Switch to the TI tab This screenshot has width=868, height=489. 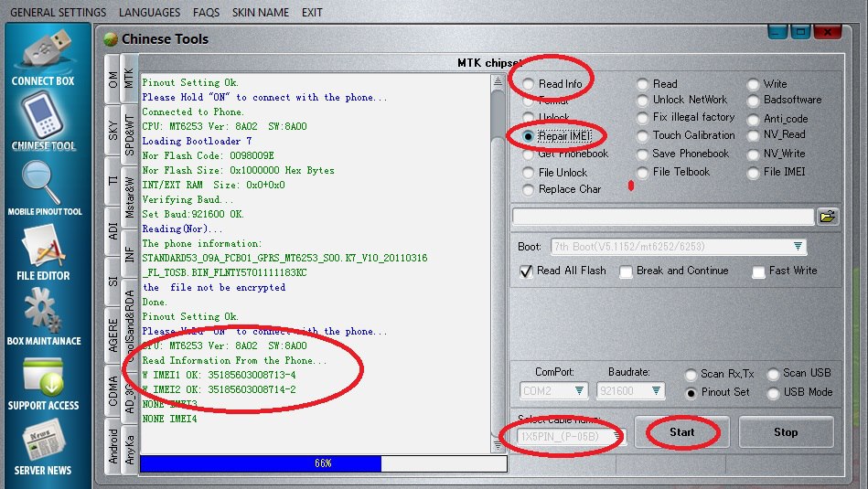click(113, 182)
